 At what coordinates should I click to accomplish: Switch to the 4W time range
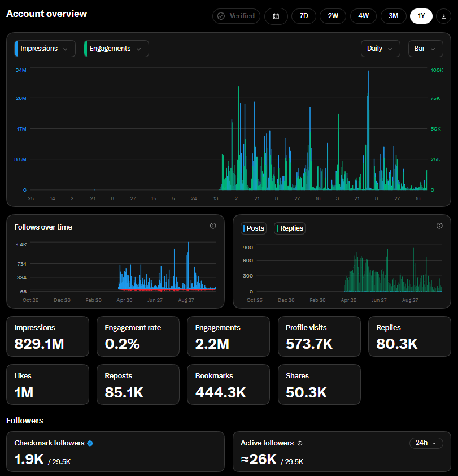click(x=363, y=16)
